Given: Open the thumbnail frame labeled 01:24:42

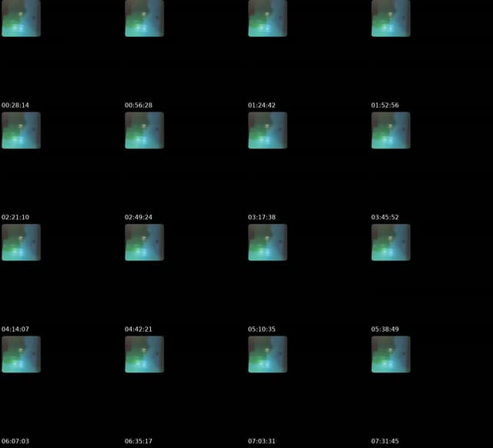Looking at the screenshot, I should [x=267, y=18].
